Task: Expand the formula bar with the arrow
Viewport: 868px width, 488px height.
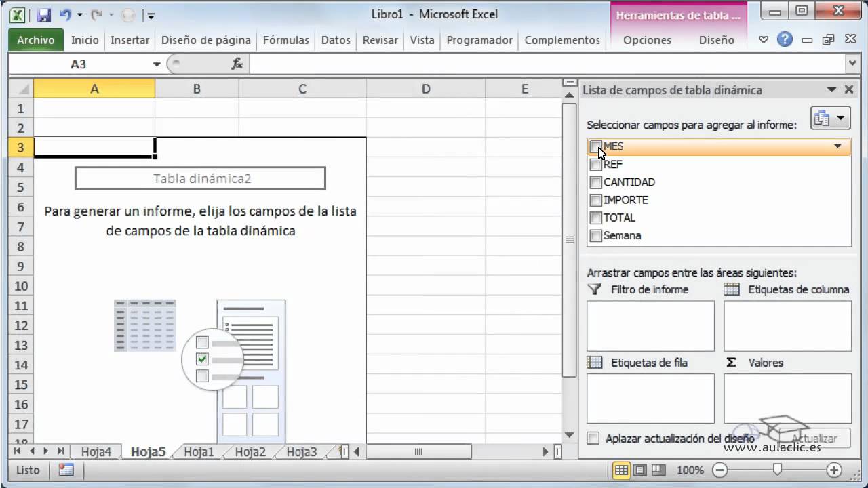Action: click(x=853, y=64)
